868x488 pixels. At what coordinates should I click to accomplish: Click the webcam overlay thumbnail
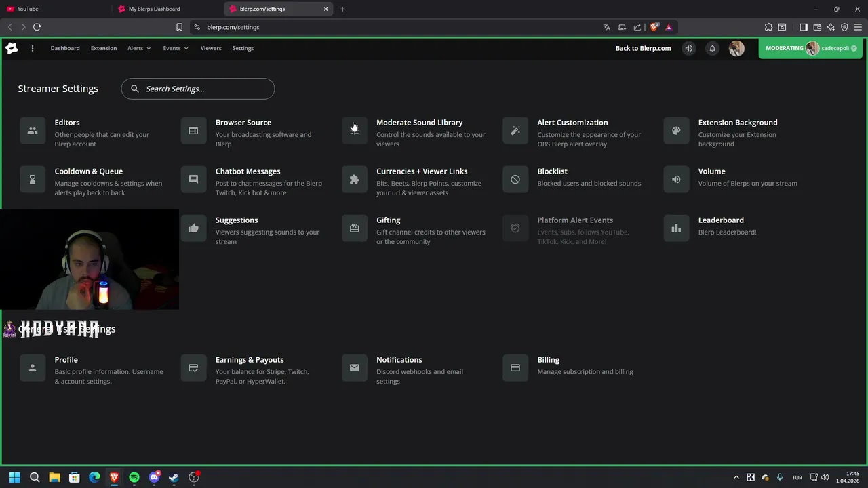point(90,260)
